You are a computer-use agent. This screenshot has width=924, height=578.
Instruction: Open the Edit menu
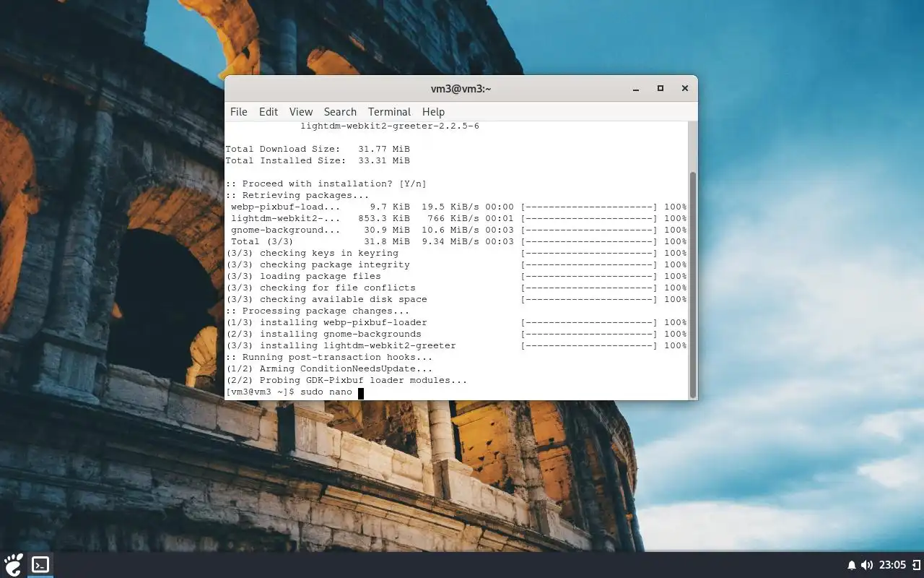point(269,112)
